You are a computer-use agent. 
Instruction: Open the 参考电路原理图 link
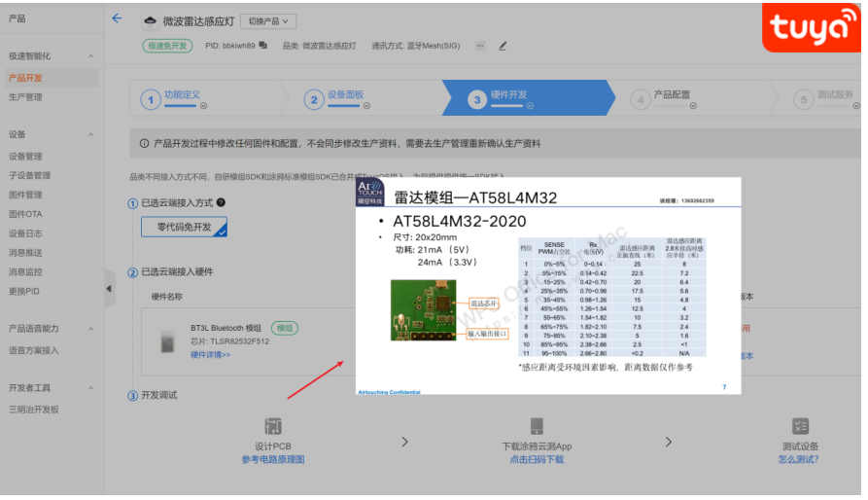click(x=273, y=459)
